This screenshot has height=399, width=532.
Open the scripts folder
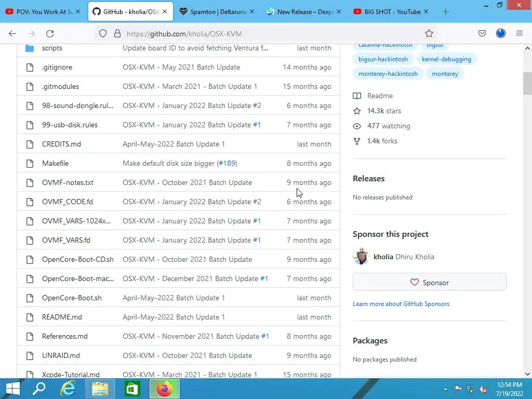point(52,48)
